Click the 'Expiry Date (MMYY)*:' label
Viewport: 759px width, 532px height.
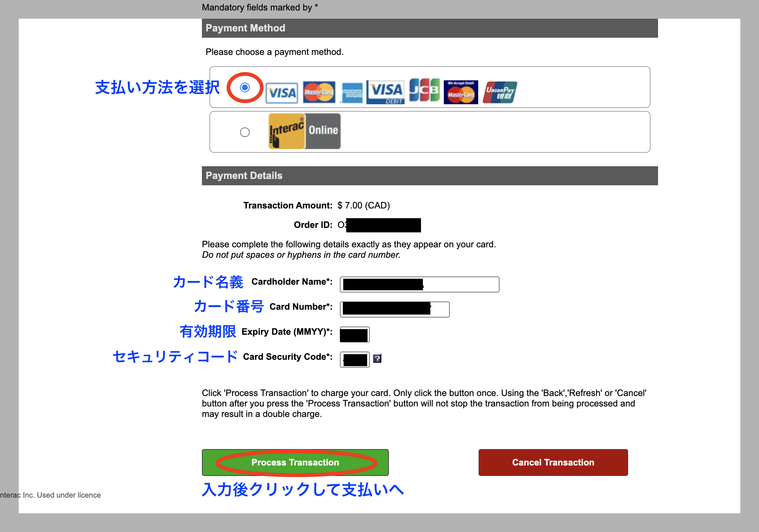tap(287, 332)
